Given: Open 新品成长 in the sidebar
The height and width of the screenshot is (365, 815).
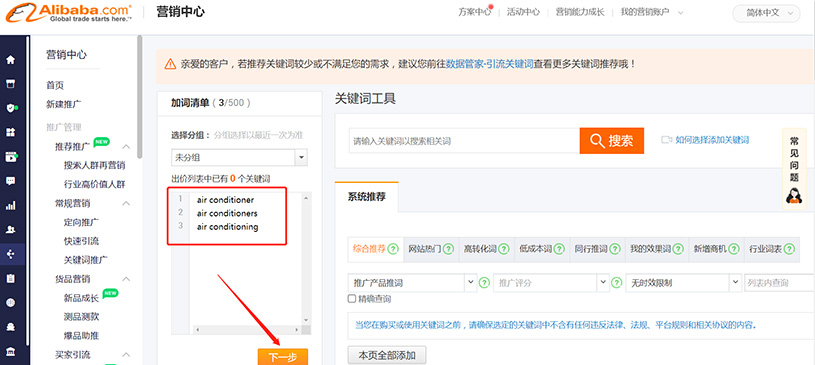Looking at the screenshot, I should pos(81,297).
